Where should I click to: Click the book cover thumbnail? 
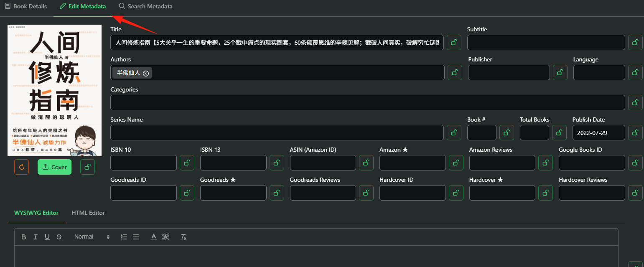click(x=54, y=90)
